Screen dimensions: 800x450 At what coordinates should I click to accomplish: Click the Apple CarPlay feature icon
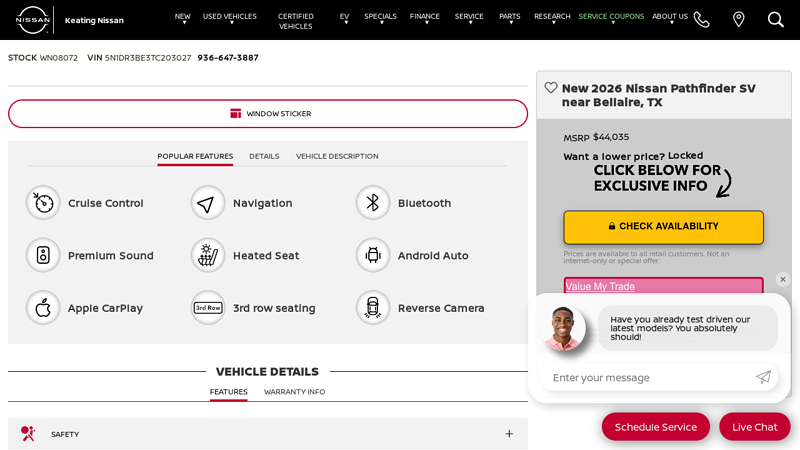coord(43,308)
